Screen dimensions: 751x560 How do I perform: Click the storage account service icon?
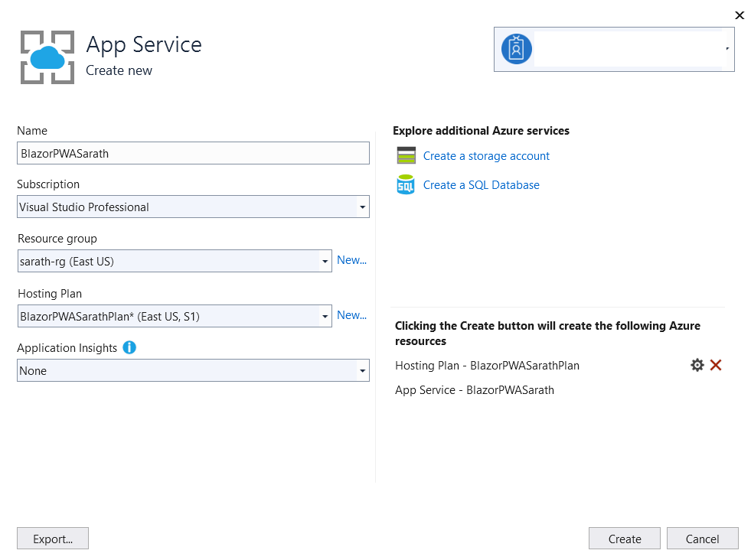tap(406, 155)
